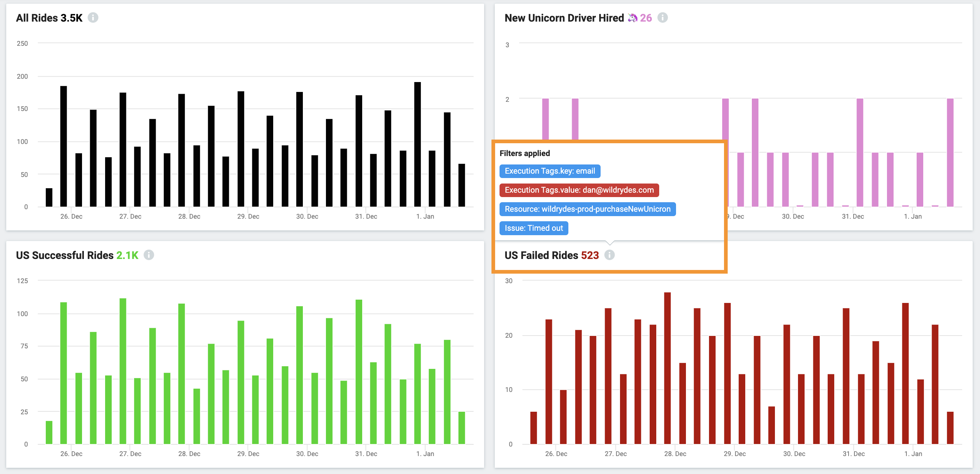Click tallest red bar in US Failed Rides chart
Viewport: 980px width, 474px height.
pyautogui.click(x=667, y=368)
